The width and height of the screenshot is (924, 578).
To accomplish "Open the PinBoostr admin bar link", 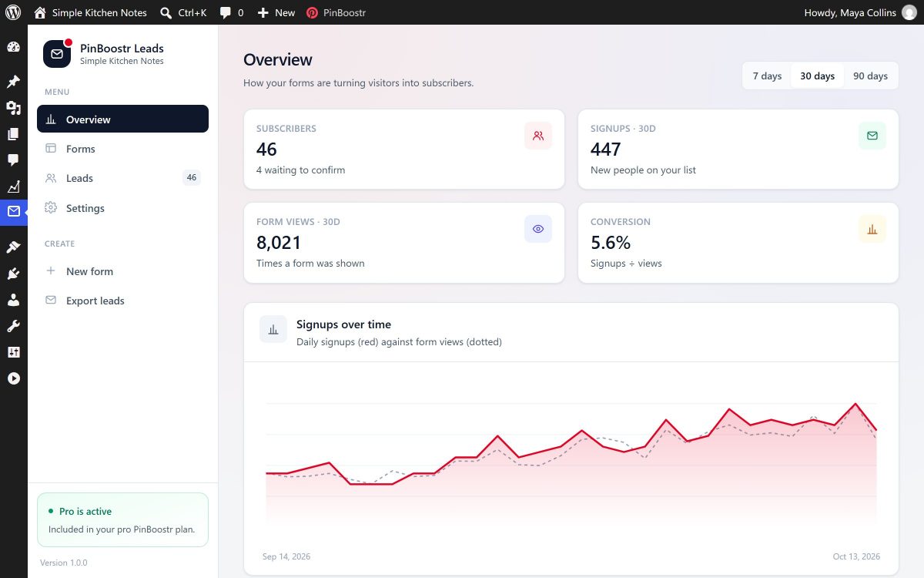I will point(336,12).
